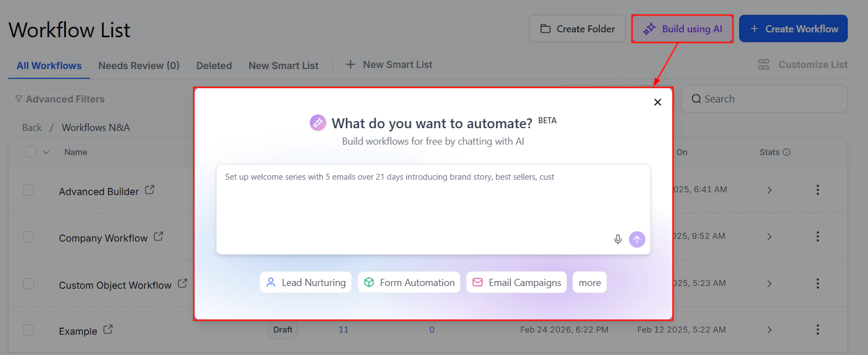
Task: Open Advanced Filters
Action: [x=60, y=99]
